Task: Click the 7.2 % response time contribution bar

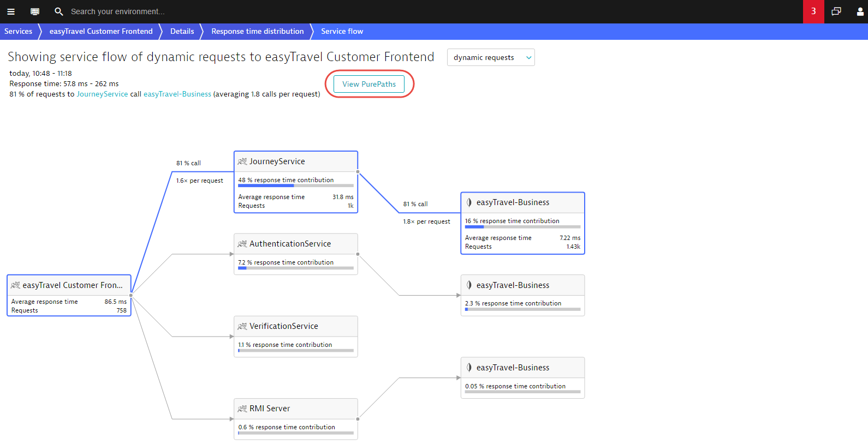Action: 296,268
